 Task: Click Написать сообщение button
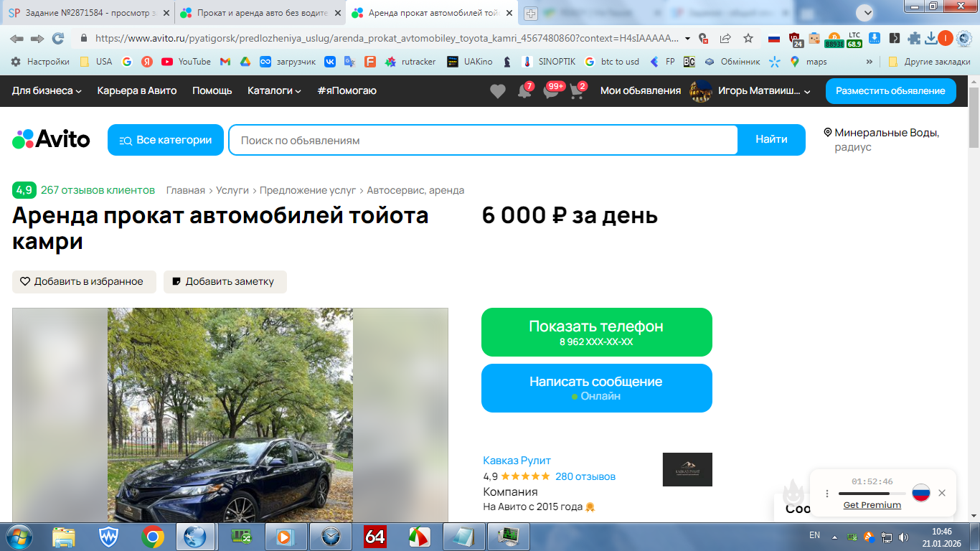597,388
